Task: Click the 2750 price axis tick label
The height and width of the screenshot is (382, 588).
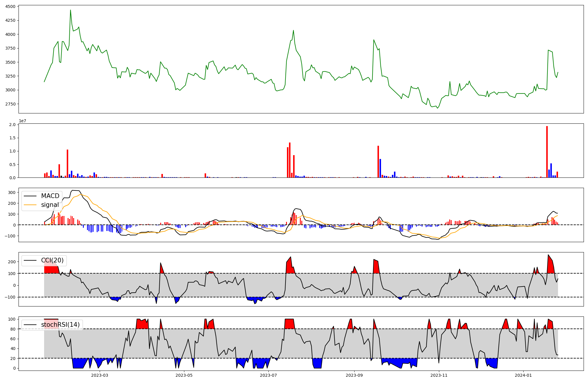Action: click(11, 104)
